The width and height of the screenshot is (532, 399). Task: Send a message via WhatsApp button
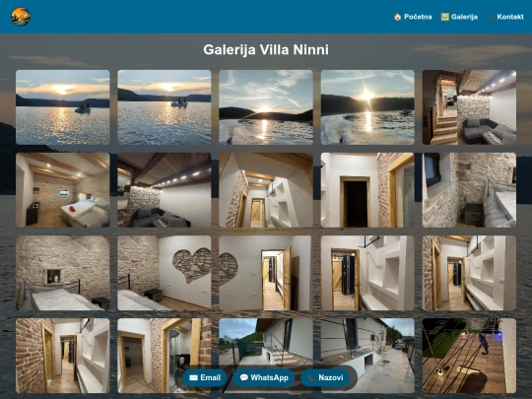pos(264,377)
